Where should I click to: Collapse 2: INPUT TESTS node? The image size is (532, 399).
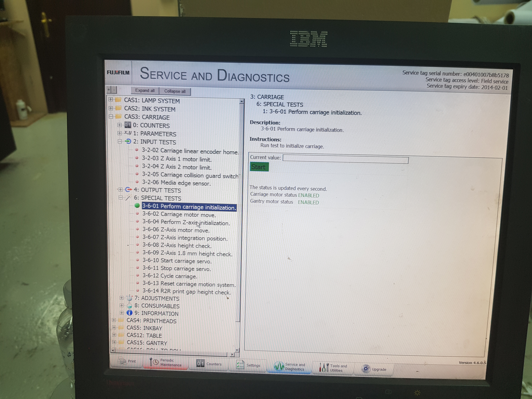point(120,141)
